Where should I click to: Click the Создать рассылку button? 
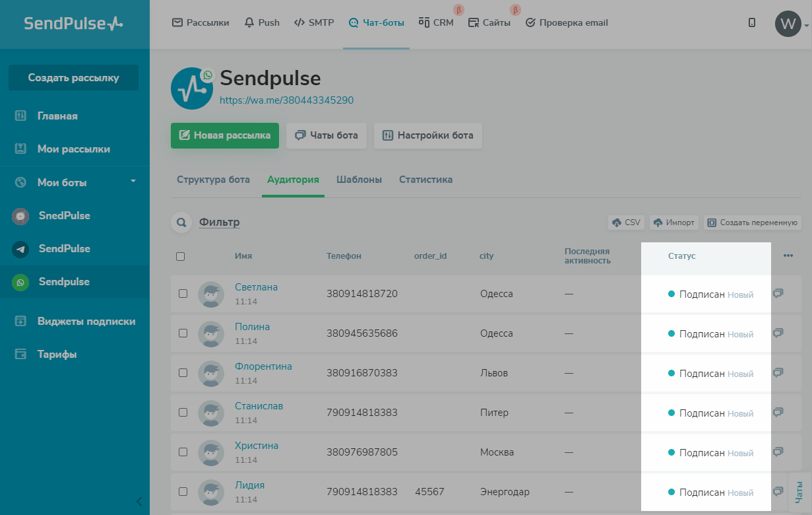point(73,77)
